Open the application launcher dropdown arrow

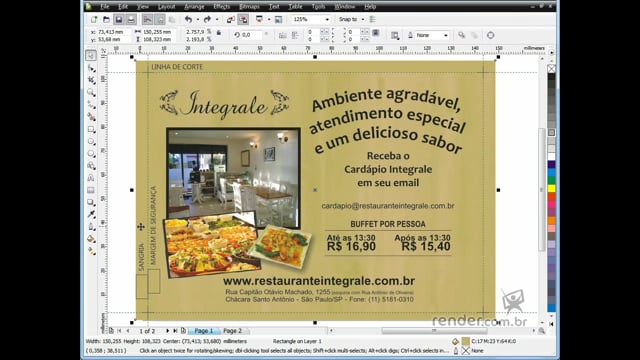coord(269,19)
